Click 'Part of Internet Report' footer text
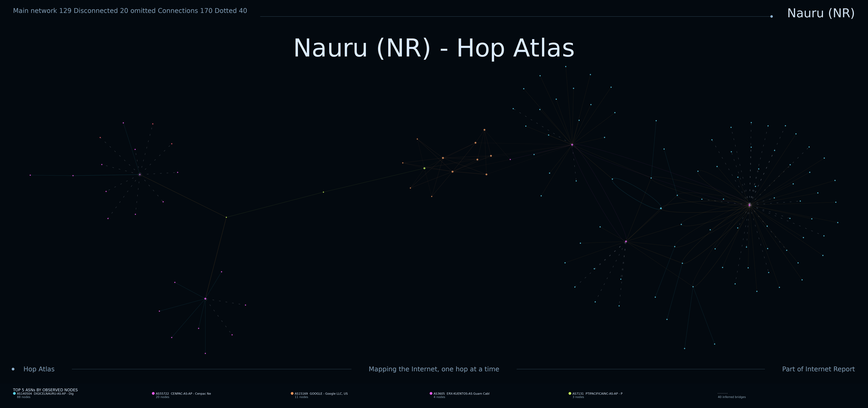The image size is (868, 408). 818,369
